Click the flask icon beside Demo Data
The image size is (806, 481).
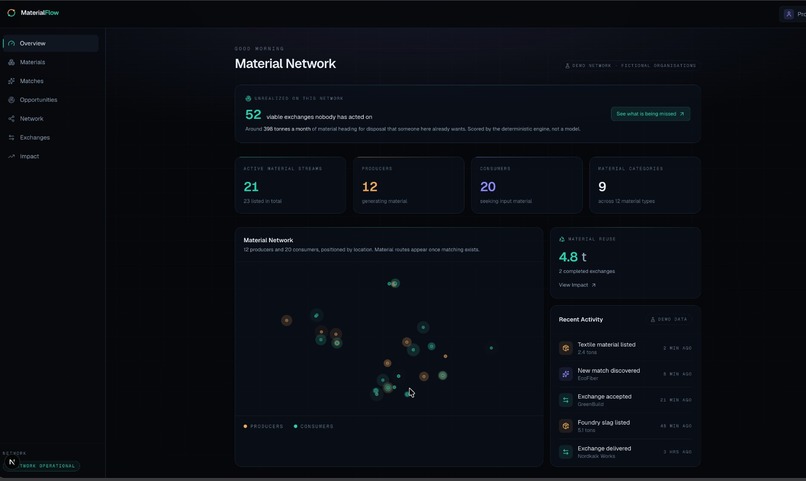tap(653, 320)
